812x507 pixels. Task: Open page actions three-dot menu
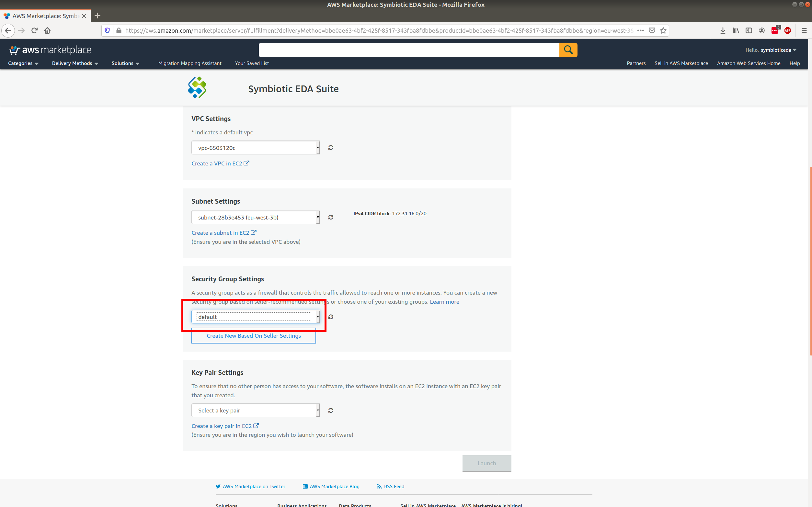[x=641, y=30]
